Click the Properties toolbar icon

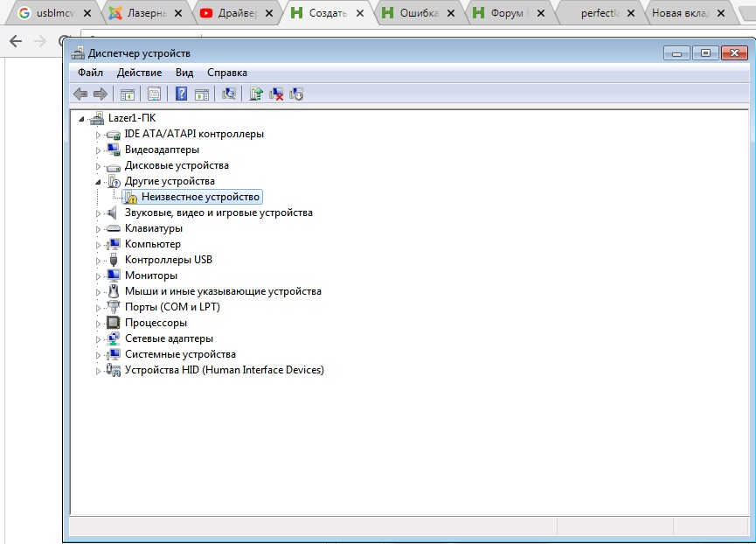tap(154, 94)
